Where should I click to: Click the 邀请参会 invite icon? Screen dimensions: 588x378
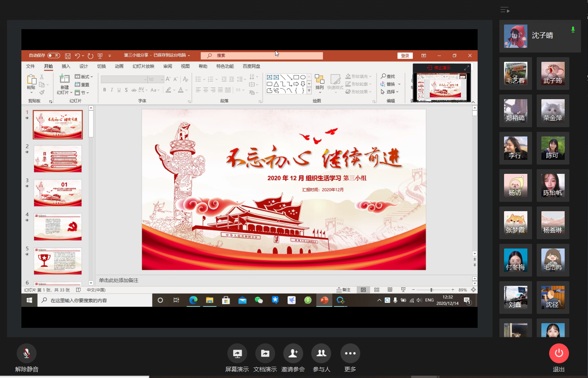(293, 353)
